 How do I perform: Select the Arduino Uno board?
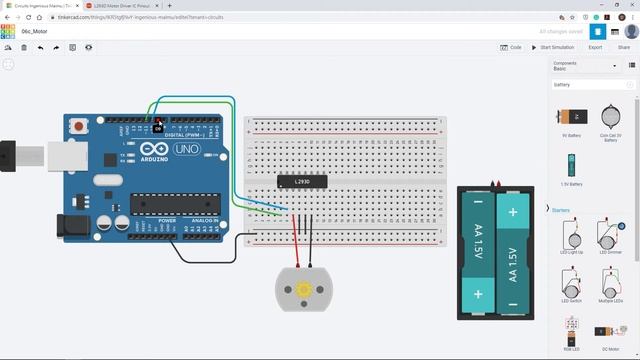click(143, 179)
